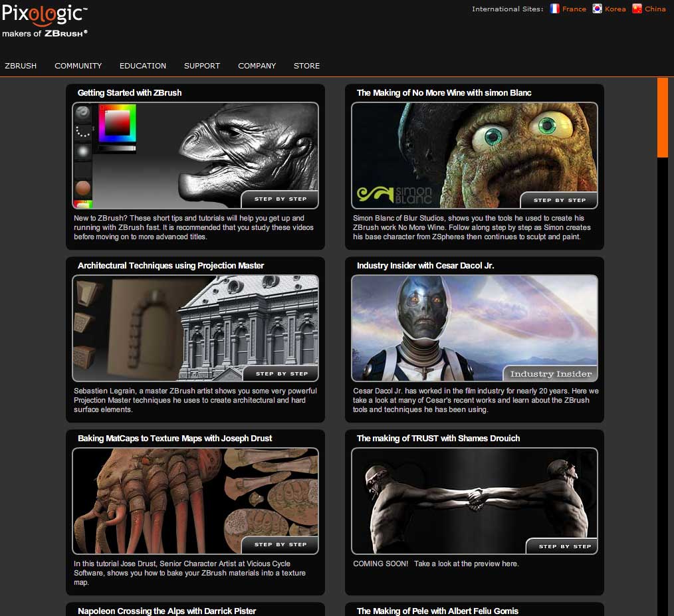Click 'International Sites:' label
Image resolution: width=674 pixels, height=616 pixels.
click(x=507, y=9)
